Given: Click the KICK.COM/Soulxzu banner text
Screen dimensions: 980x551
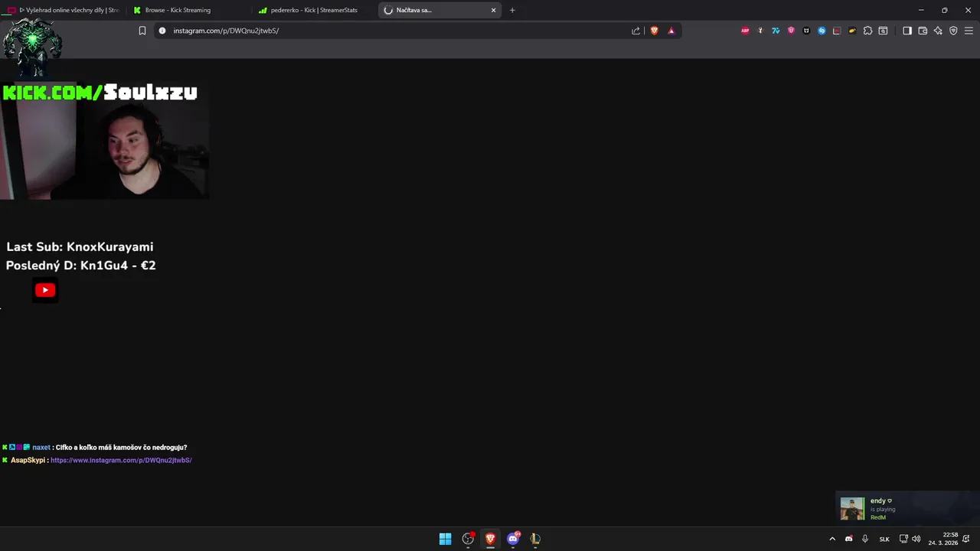Looking at the screenshot, I should tap(100, 93).
